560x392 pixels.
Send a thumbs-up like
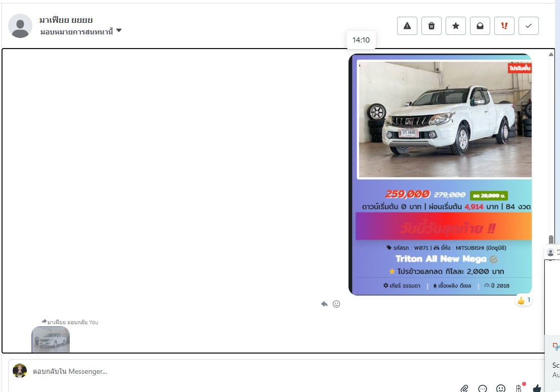(537, 388)
